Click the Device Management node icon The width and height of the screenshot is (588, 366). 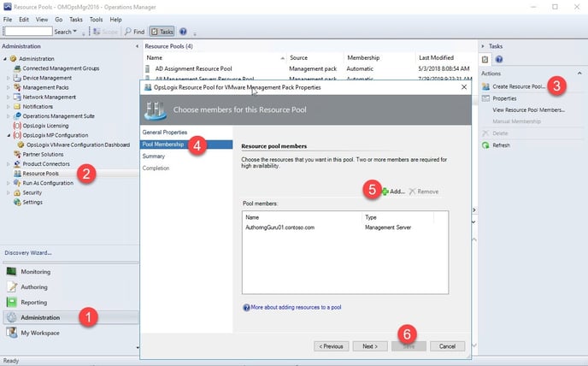17,78
